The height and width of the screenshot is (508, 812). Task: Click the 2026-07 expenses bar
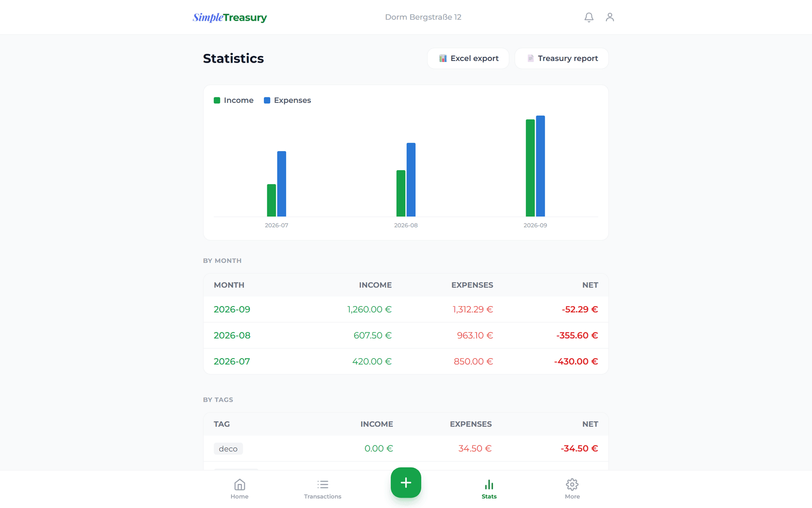(282, 184)
